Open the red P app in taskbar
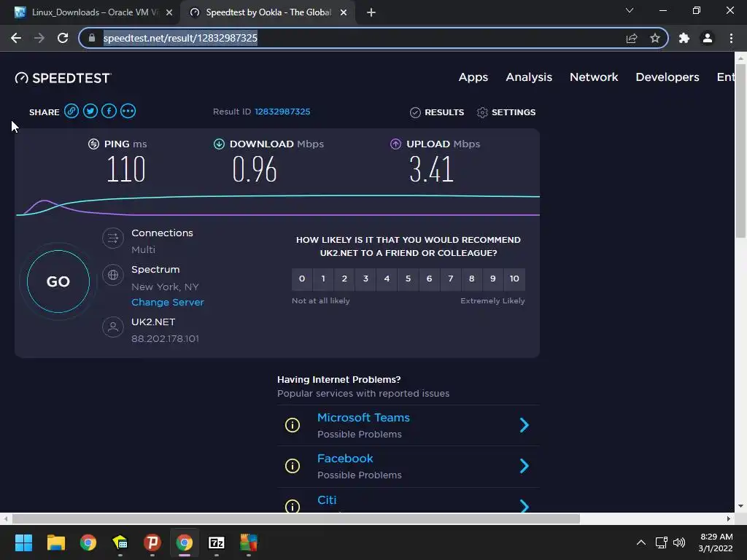Viewport: 747px width, 560px height. tap(152, 542)
